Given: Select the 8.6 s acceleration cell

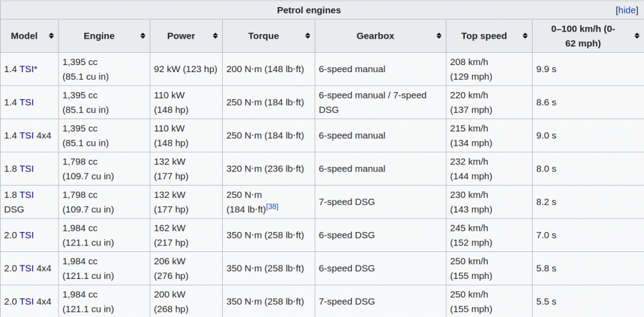Looking at the screenshot, I should pyautogui.click(x=588, y=102).
